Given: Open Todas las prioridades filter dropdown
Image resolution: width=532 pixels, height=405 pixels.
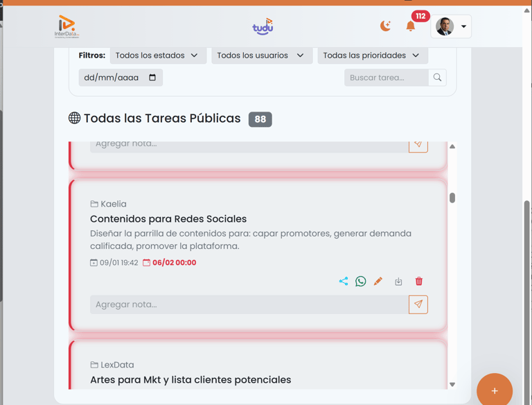Looking at the screenshot, I should 373,55.
